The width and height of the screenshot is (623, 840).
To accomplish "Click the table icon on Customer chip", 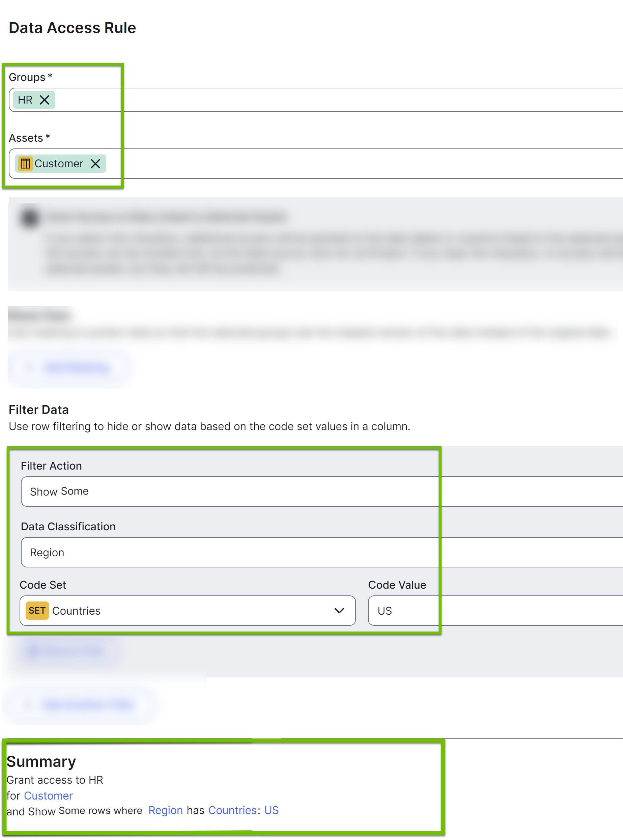I will [25, 164].
